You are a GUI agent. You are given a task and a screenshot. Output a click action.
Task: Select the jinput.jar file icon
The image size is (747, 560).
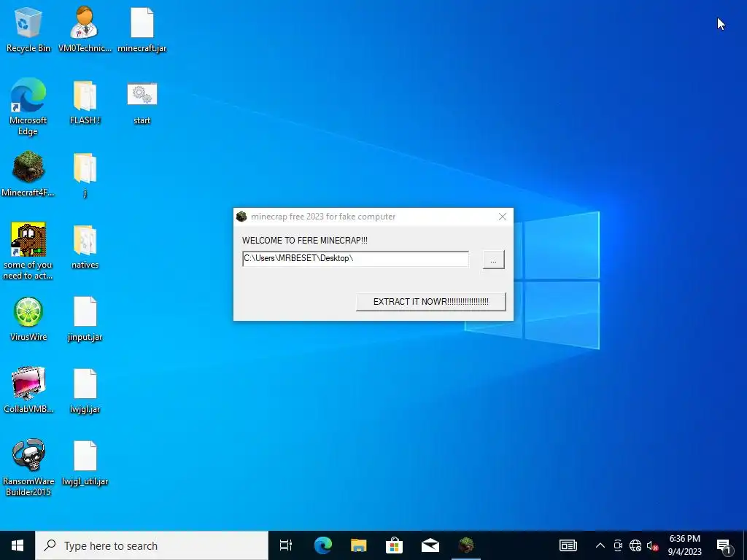point(85,319)
